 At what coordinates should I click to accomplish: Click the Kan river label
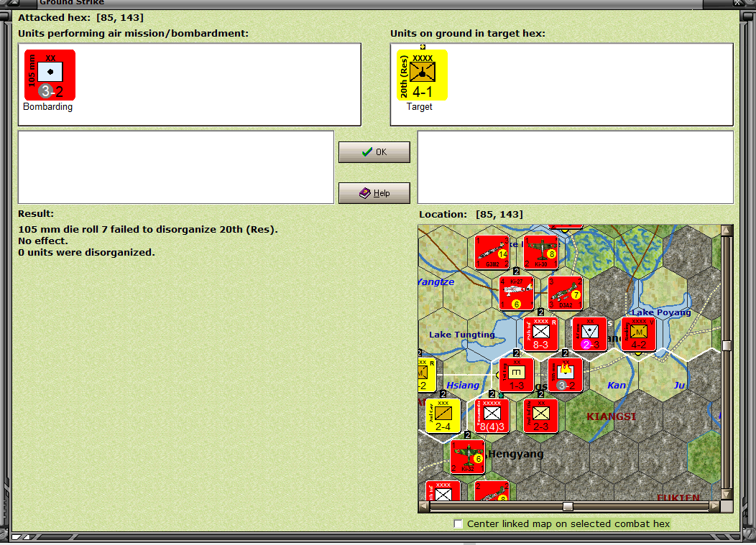(x=616, y=385)
